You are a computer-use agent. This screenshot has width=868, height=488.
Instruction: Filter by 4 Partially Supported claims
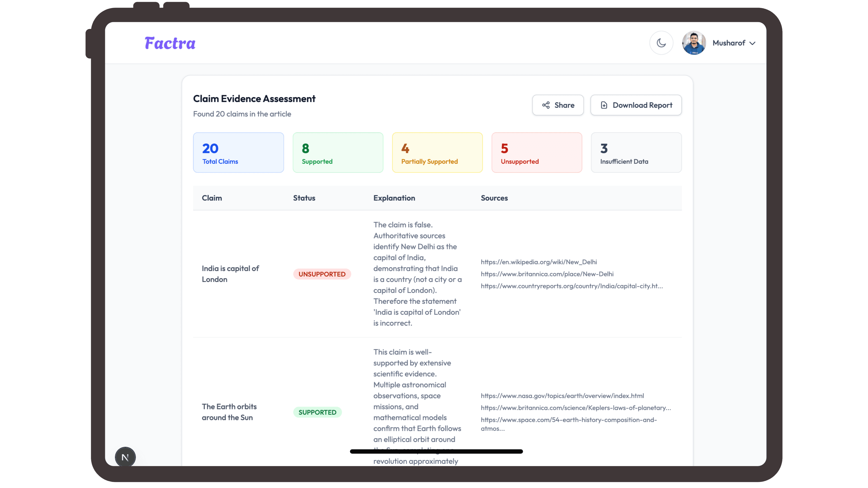click(x=437, y=152)
